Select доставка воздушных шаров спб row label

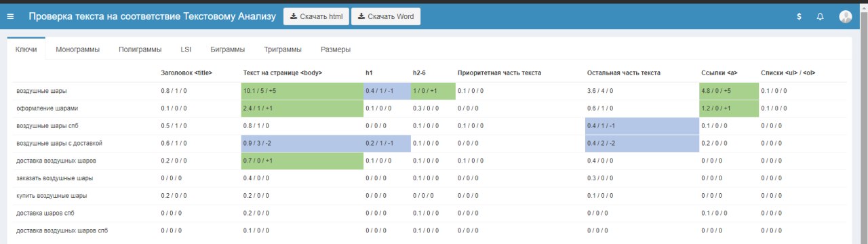tap(62, 231)
